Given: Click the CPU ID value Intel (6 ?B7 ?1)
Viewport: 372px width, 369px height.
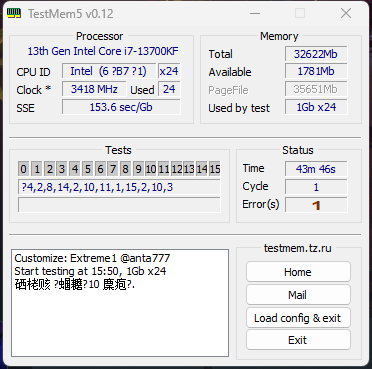Looking at the screenshot, I should tap(109, 71).
